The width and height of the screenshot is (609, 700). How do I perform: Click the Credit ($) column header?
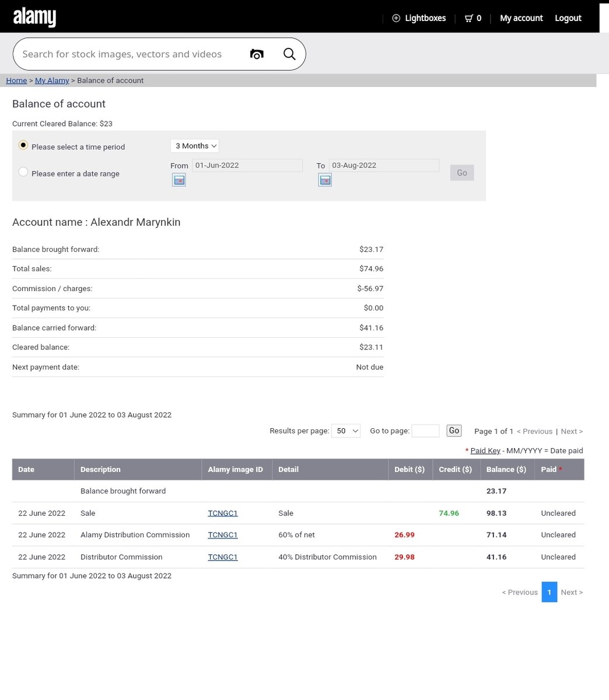(456, 470)
